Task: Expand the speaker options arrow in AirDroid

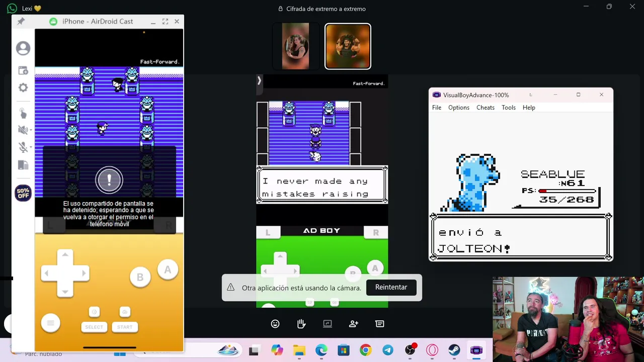Action: click(x=31, y=130)
